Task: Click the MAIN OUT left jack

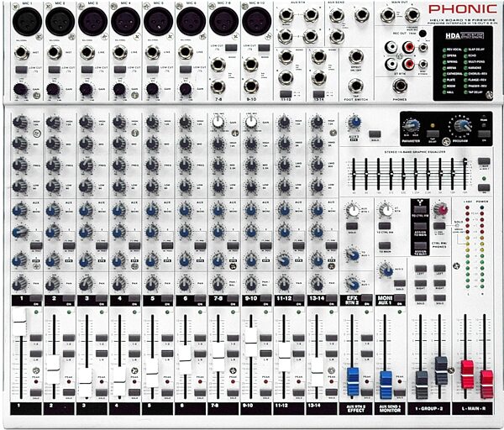Action: tap(387, 15)
